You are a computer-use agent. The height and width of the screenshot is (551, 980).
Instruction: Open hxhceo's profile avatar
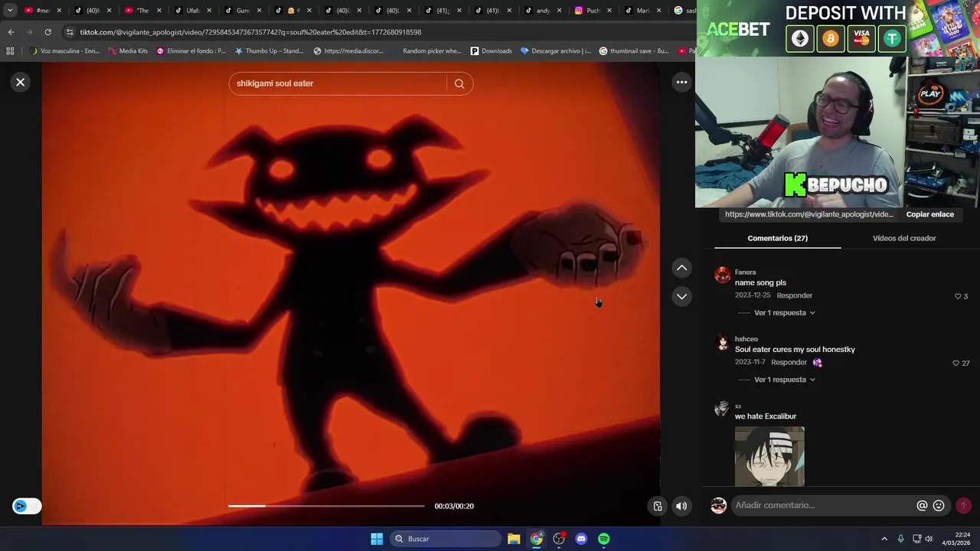(722, 342)
